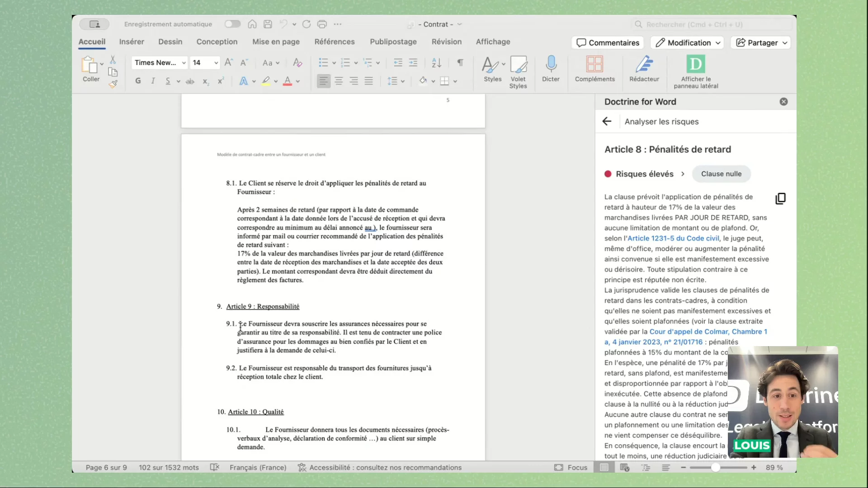Image resolution: width=868 pixels, height=488 pixels.
Task: Click the sort A-Z icon
Action: click(436, 63)
